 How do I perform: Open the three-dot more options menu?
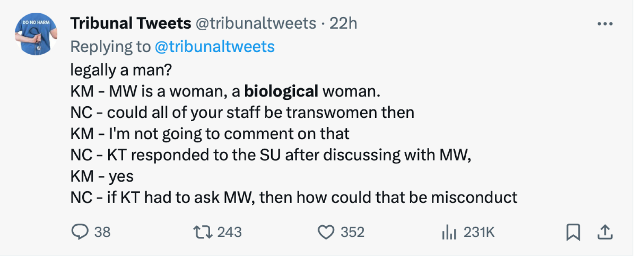(x=604, y=24)
